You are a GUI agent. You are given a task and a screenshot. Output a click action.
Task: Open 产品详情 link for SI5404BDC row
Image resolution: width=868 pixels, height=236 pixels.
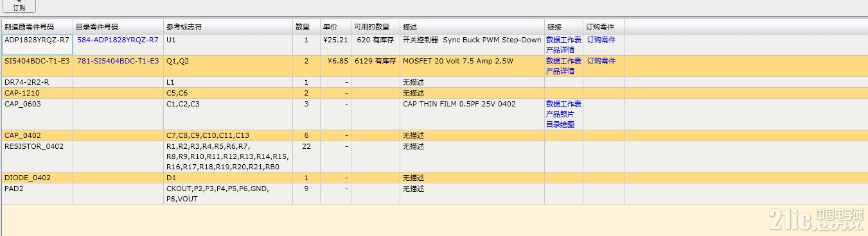point(560,71)
